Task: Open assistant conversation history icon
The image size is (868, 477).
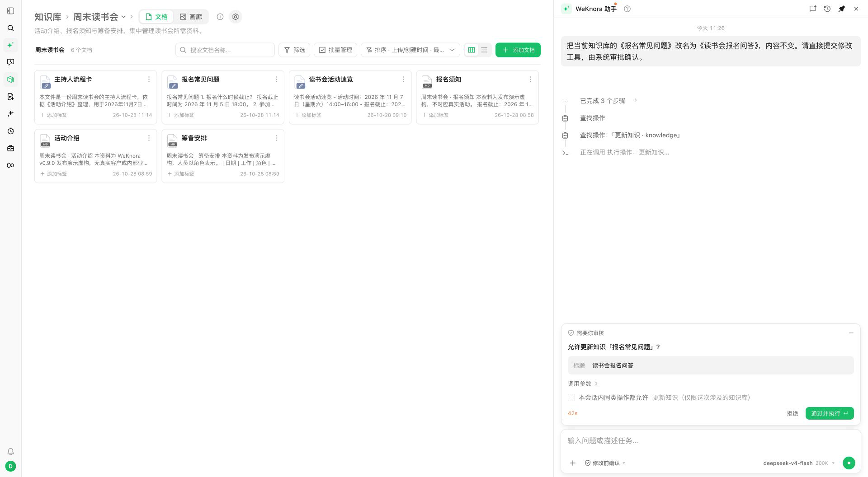Action: [x=827, y=9]
